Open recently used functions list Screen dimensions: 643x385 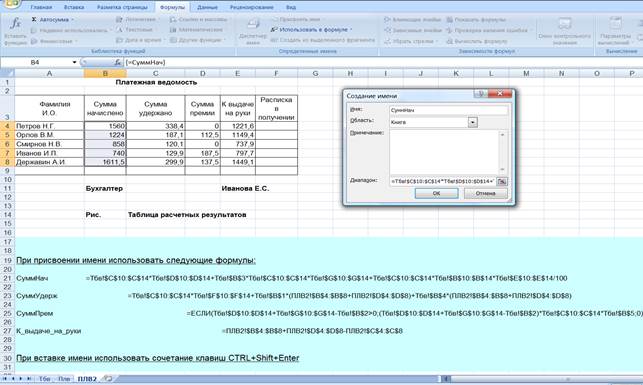click(x=70, y=30)
